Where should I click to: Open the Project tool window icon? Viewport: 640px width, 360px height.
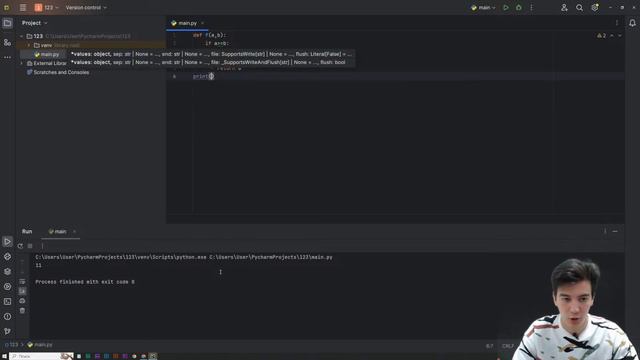tap(7, 23)
